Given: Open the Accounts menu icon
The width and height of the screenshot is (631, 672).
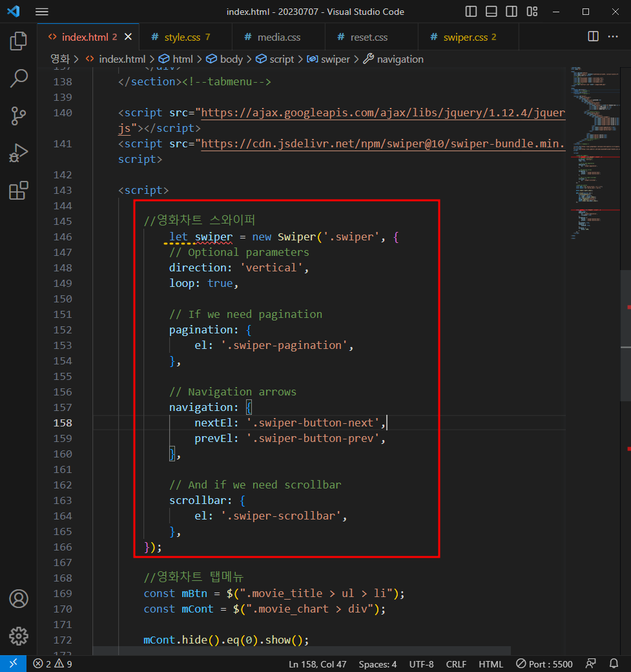Looking at the screenshot, I should (x=19, y=599).
